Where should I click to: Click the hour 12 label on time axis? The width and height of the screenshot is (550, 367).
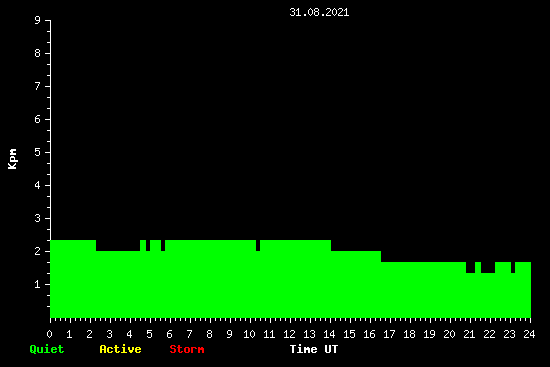pyautogui.click(x=289, y=334)
